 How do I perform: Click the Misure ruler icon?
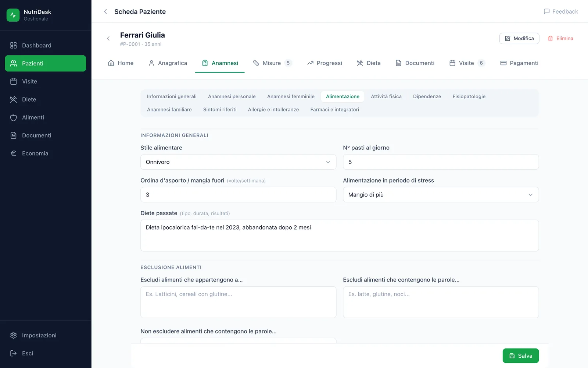pos(256,63)
